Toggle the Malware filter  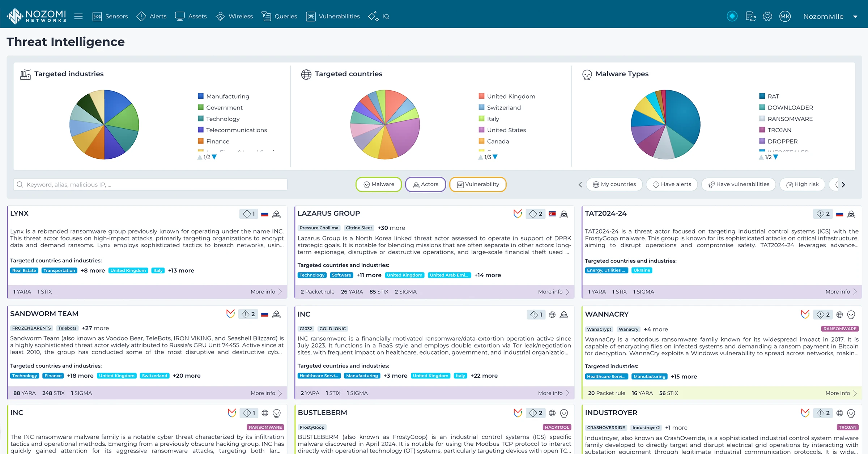(x=379, y=184)
